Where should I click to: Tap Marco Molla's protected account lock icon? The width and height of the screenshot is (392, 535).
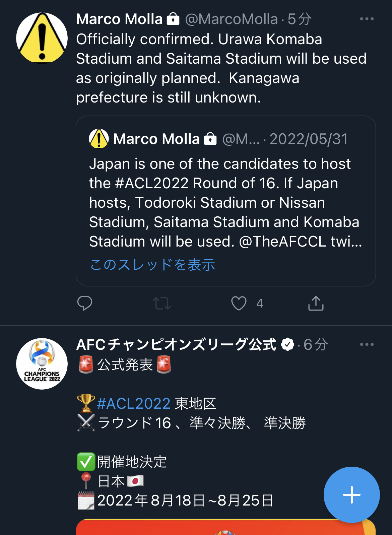pos(173,19)
